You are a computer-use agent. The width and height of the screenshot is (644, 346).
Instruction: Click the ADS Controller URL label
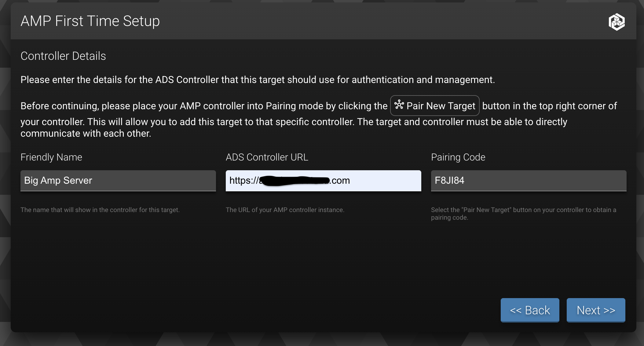click(267, 157)
